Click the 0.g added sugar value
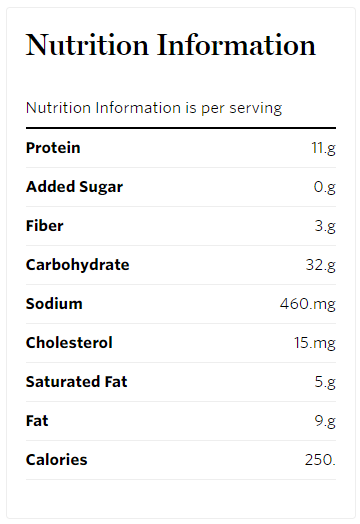This screenshot has height=524, width=360. coord(325,187)
